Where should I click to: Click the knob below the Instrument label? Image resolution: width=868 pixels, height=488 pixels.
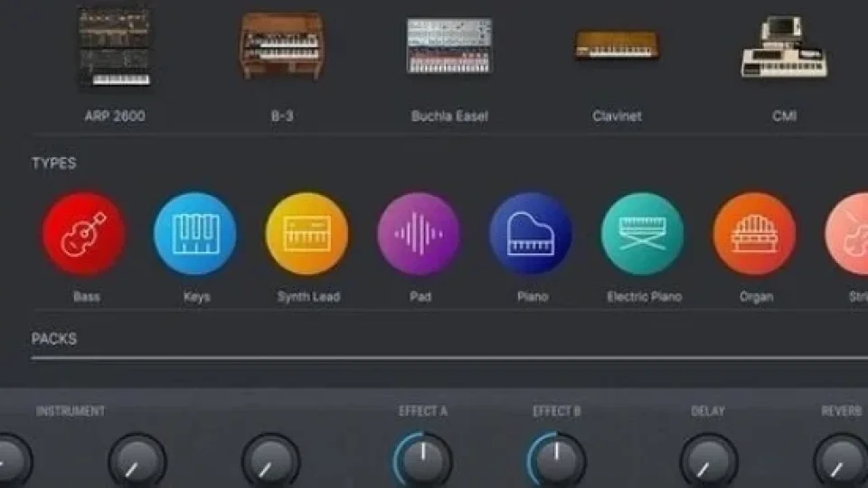137,460
